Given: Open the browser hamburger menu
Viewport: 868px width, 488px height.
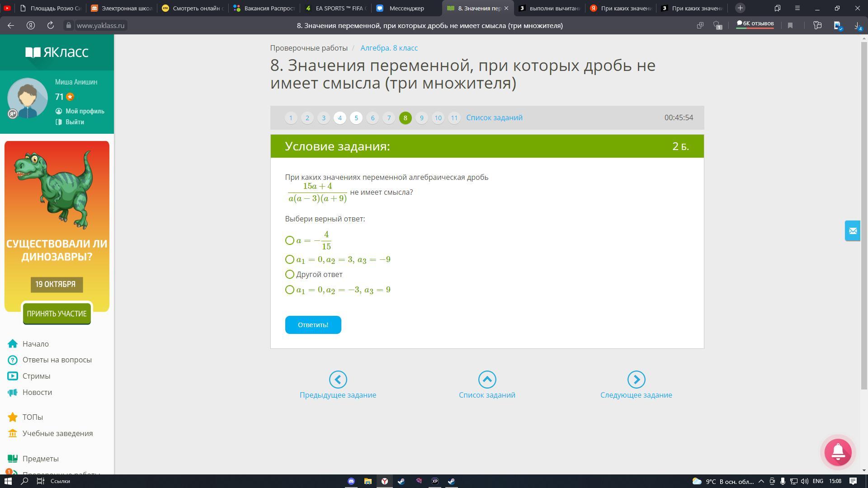Looking at the screenshot, I should pyautogui.click(x=797, y=8).
